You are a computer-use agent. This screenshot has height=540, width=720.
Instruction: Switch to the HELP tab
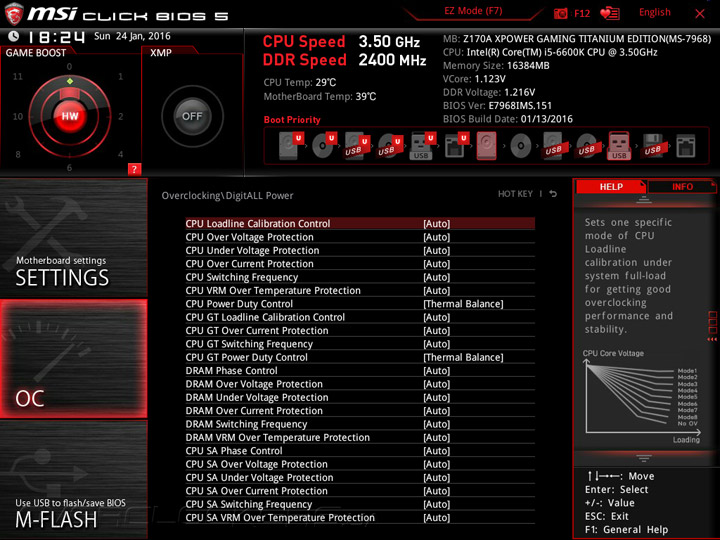point(611,186)
